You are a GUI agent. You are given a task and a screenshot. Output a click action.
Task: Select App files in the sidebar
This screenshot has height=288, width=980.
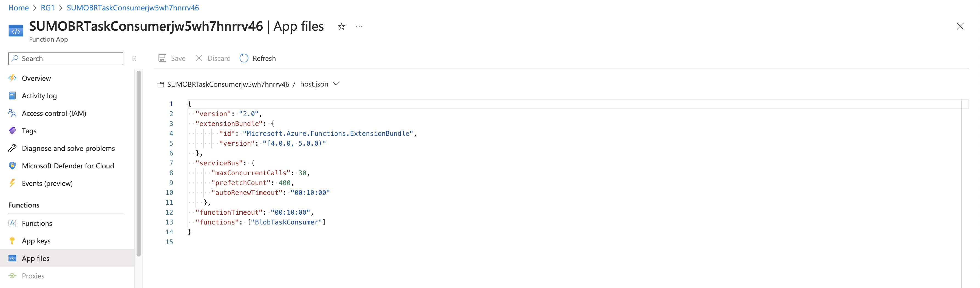(35, 258)
